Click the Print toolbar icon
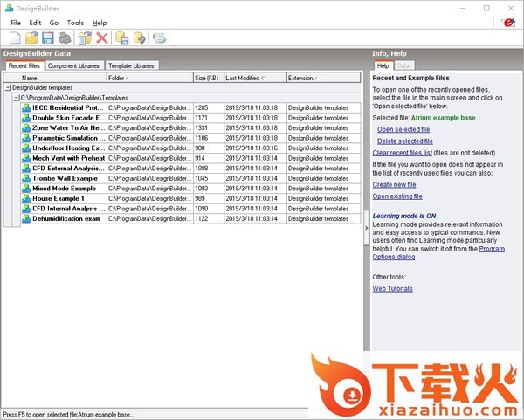524x420 pixels. point(65,38)
